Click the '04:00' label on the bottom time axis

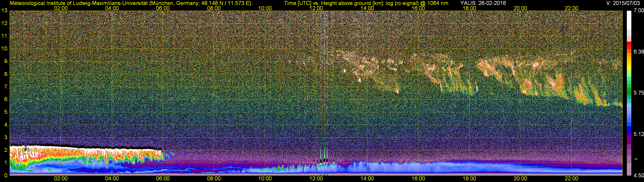(112, 179)
